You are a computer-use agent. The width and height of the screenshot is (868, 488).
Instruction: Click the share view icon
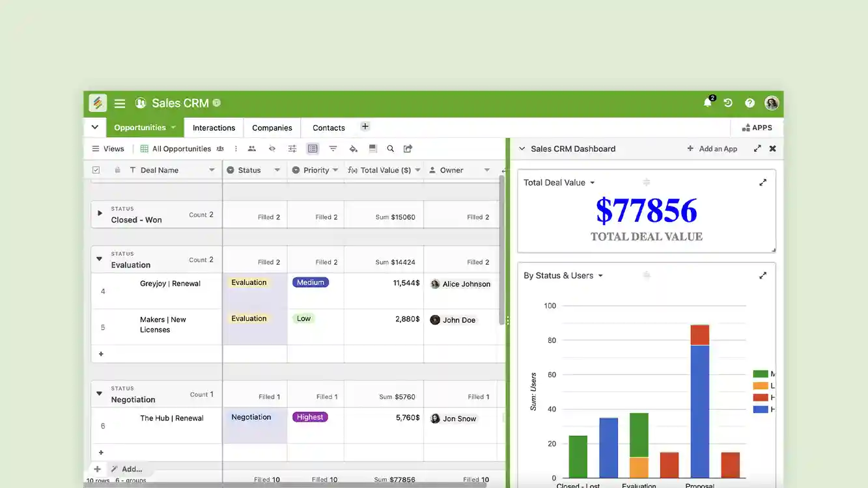(408, 148)
